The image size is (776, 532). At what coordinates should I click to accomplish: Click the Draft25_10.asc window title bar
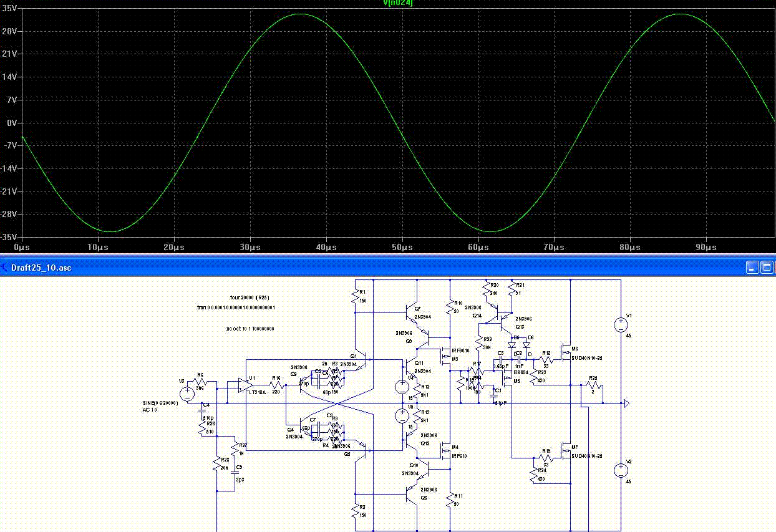[374, 268]
